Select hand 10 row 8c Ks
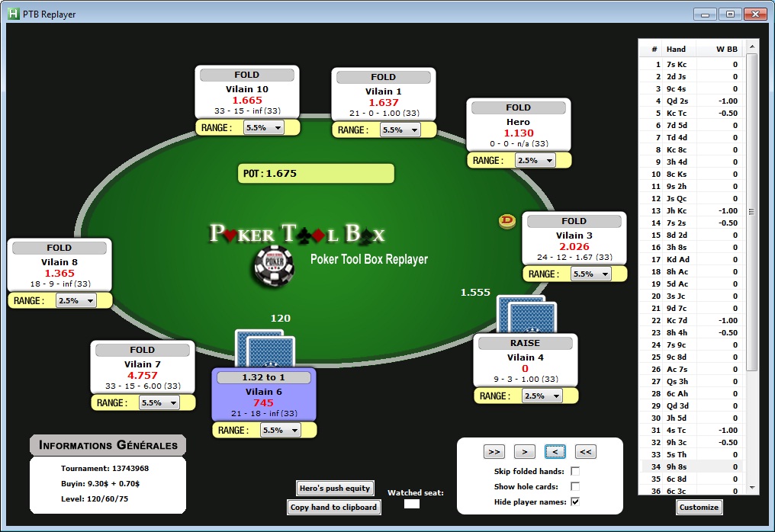775x532 pixels. (x=692, y=174)
